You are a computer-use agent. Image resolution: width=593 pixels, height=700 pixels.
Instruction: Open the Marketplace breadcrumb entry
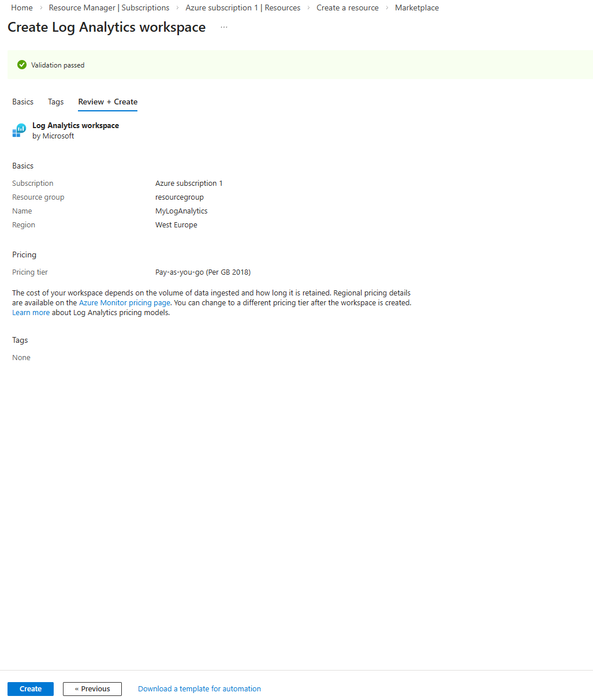click(x=416, y=8)
